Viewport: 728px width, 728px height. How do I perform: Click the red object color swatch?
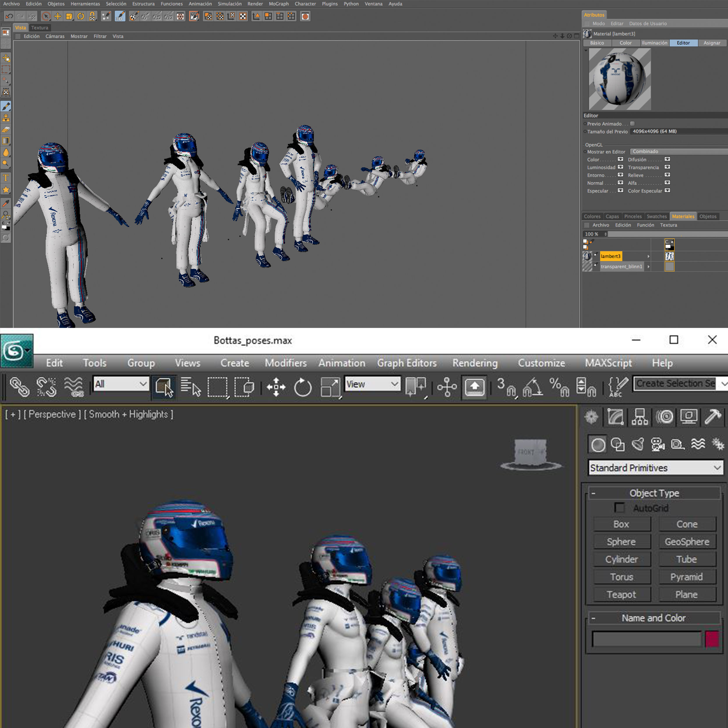(x=712, y=639)
